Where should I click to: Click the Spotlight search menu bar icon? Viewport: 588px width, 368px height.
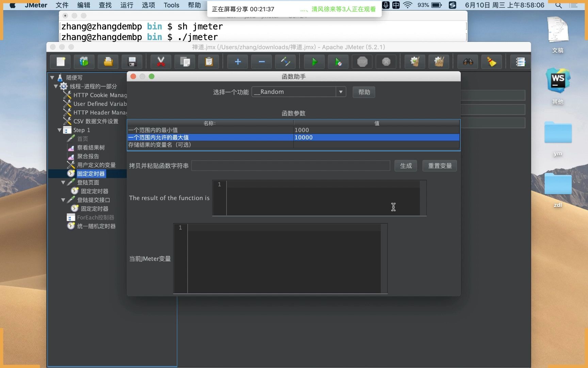pyautogui.click(x=558, y=5)
